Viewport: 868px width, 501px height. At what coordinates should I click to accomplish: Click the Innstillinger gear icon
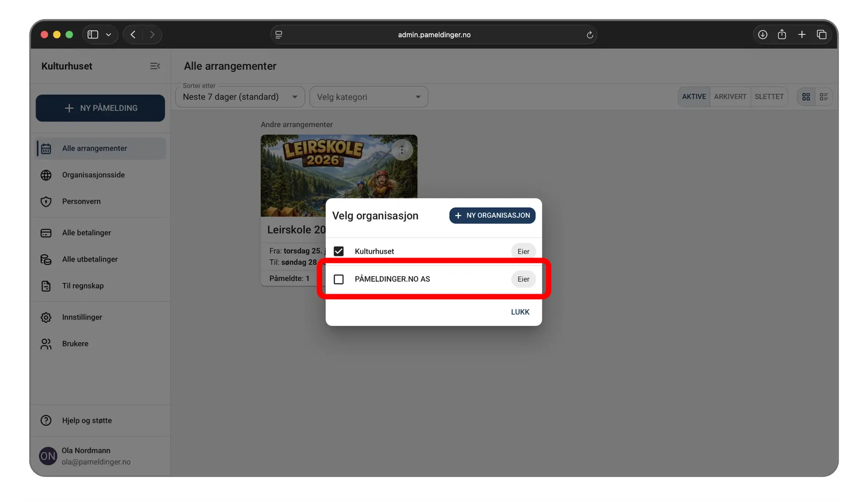[x=46, y=317]
